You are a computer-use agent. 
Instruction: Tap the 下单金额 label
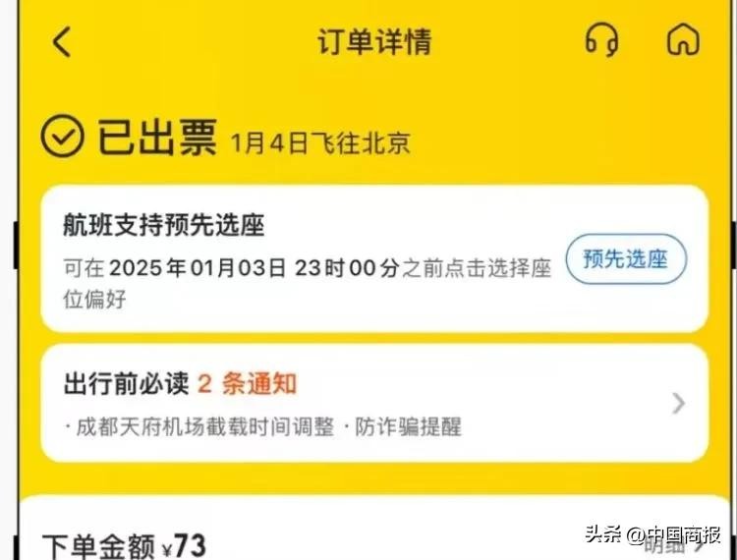tap(98, 546)
